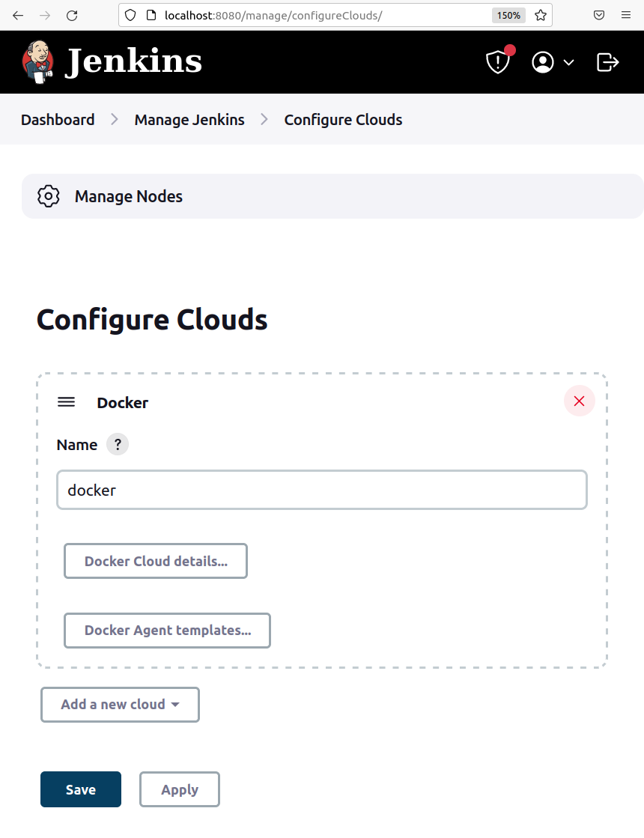The height and width of the screenshot is (838, 644).
Task: Click the cloud Name input containing docker
Action: tap(322, 490)
